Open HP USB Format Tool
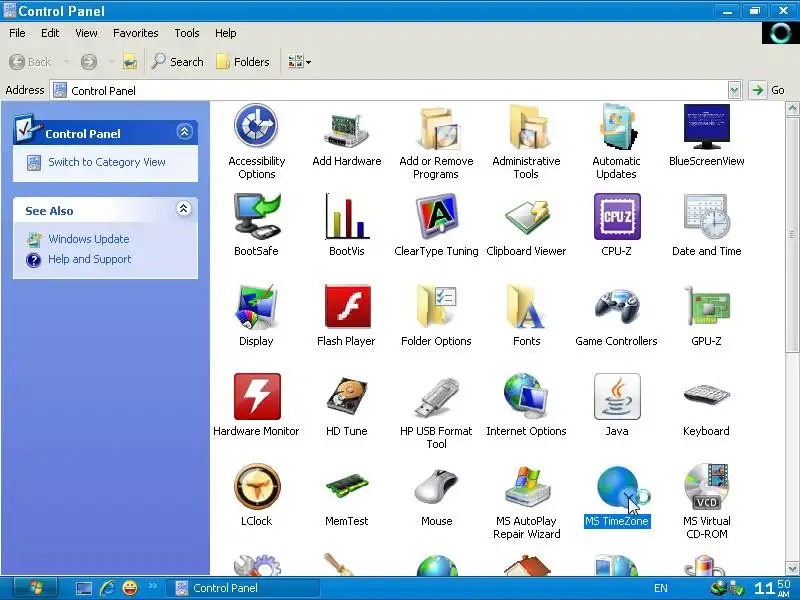Viewport: 800px width, 600px height. click(436, 411)
